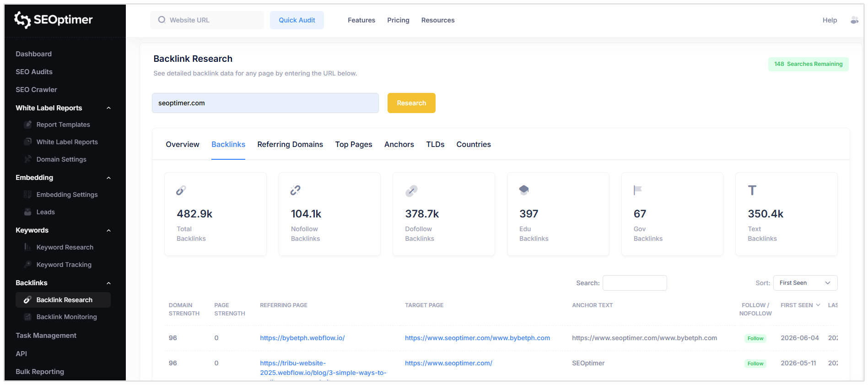
Task: Click the search magnifier icon in URL box
Action: pyautogui.click(x=162, y=20)
